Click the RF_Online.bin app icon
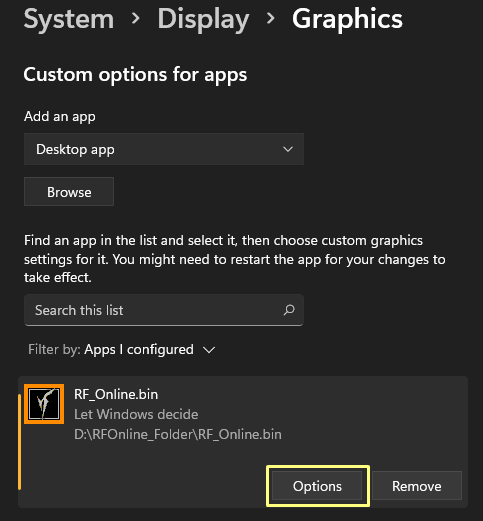 click(44, 404)
